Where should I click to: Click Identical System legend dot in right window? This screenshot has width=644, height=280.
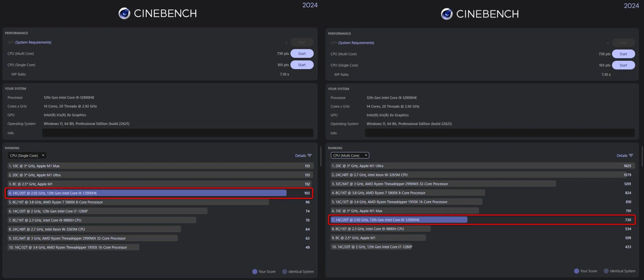tap(606, 271)
